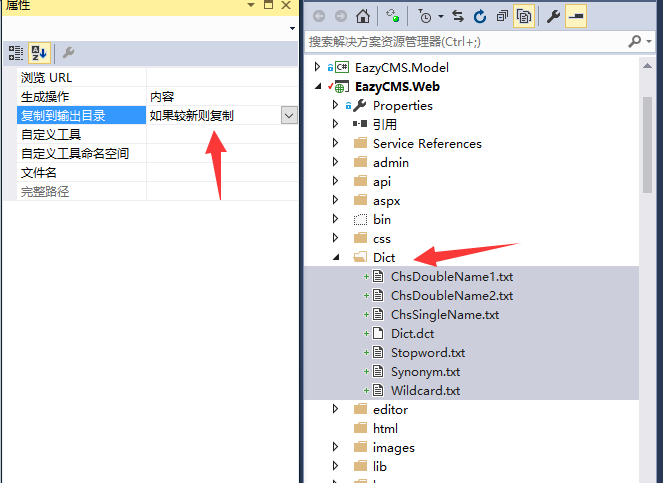Open the search options dropdown arrow
Viewport: 663px width, 483px height.
click(649, 41)
